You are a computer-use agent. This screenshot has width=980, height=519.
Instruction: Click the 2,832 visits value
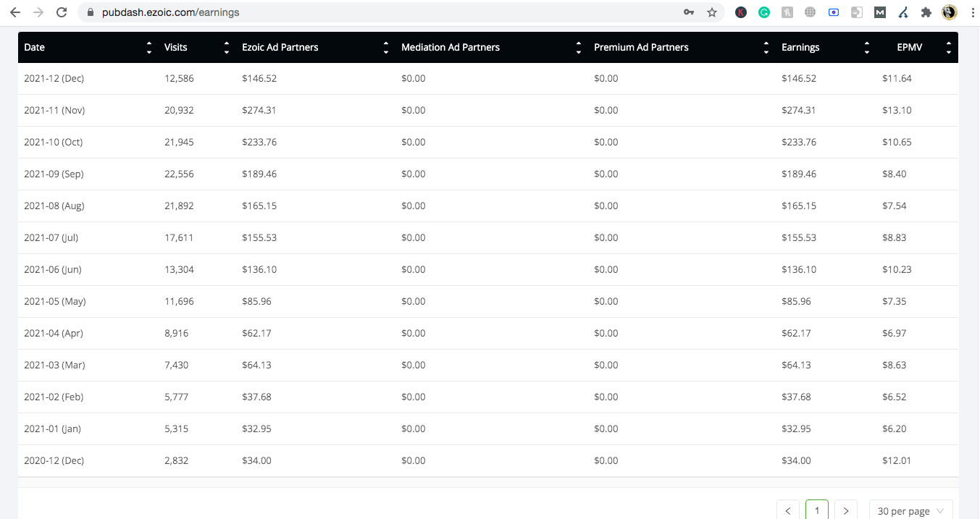click(176, 460)
